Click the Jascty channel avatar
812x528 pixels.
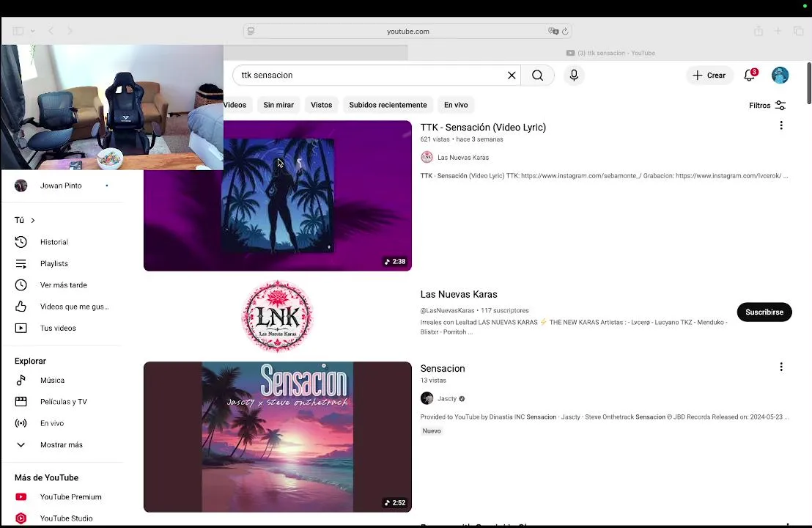(427, 398)
